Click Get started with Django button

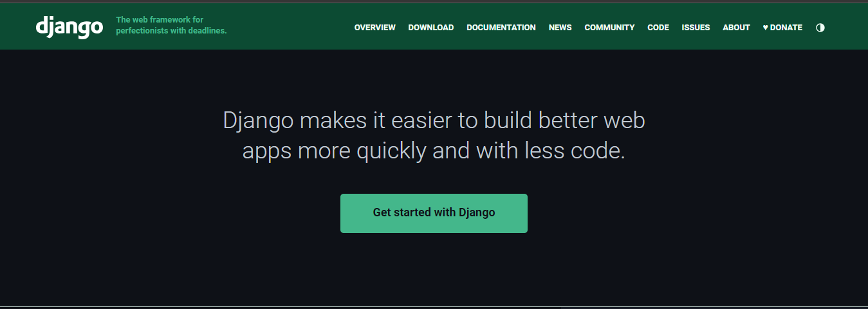tap(434, 213)
